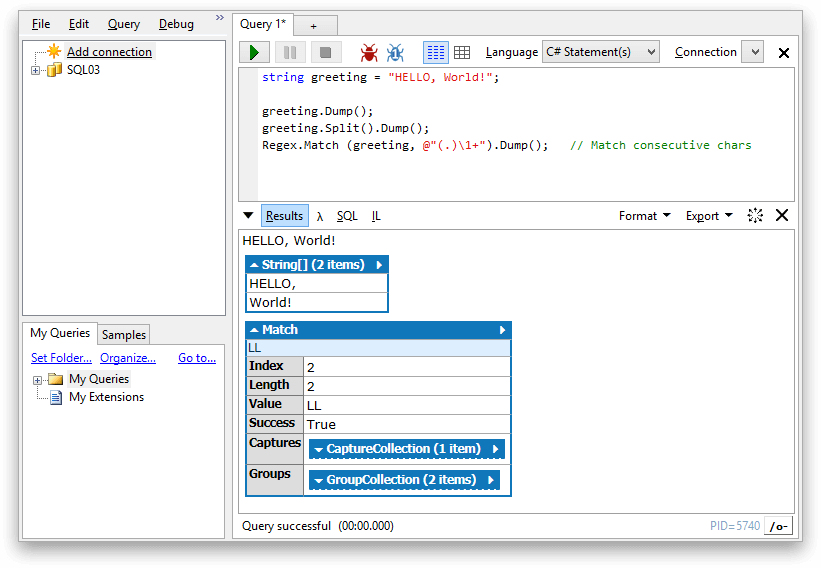Click the GroupCollection right arrow
Image resolution: width=821 pixels, height=568 pixels.
point(491,480)
